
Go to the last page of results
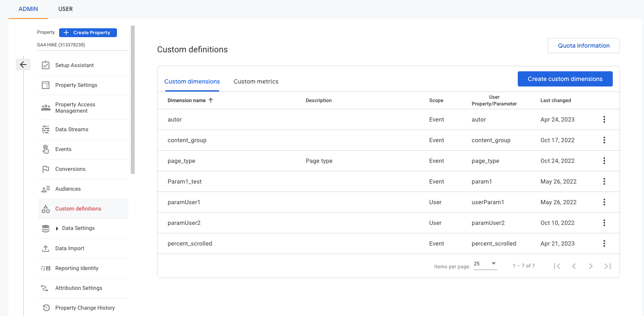tap(608, 266)
